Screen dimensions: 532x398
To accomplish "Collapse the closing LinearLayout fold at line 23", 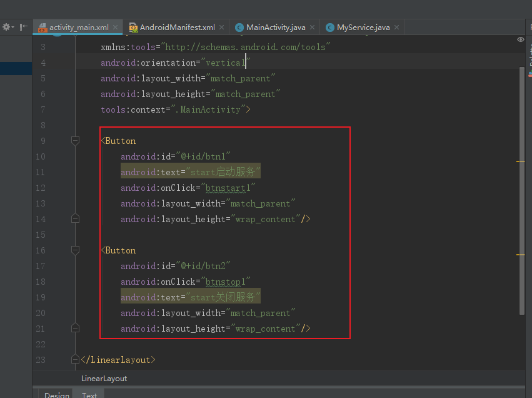I will pyautogui.click(x=75, y=359).
